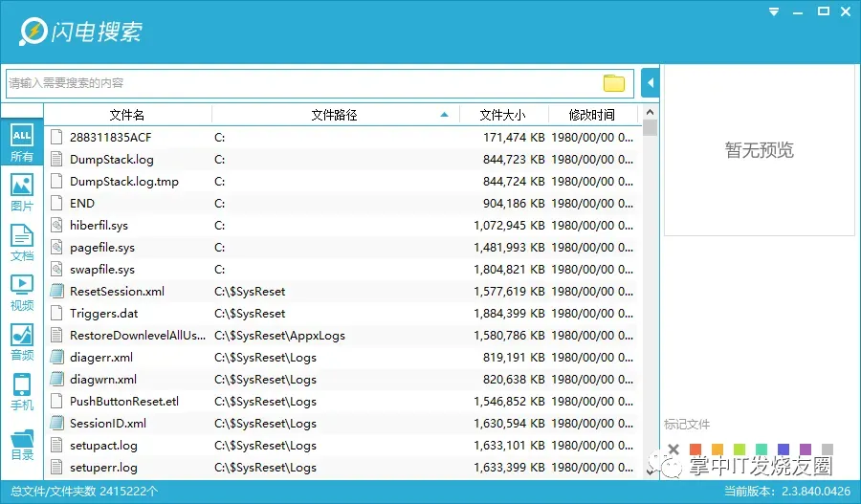Toggle the sort arrow in 文件路径 column
This screenshot has height=504, width=861.
tap(444, 115)
